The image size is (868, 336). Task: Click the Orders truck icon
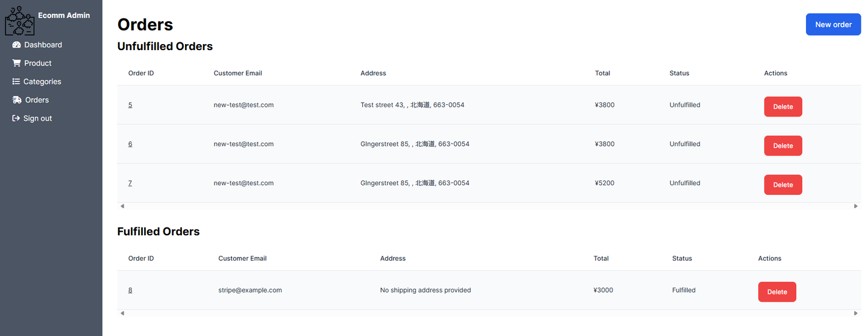coord(17,100)
